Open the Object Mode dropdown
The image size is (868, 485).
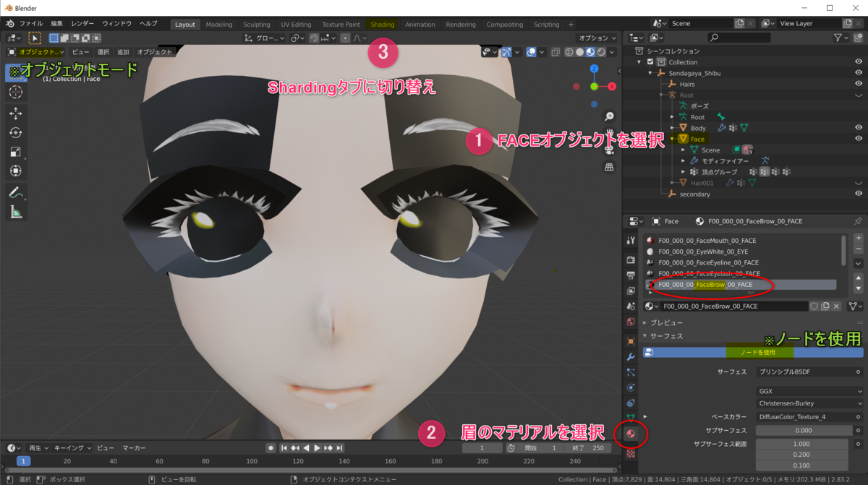tap(36, 52)
